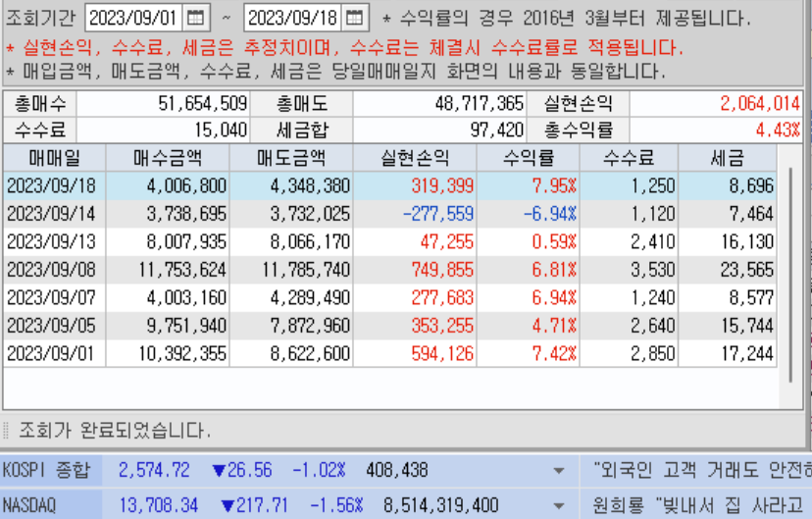
Task: Sort by the 수수료 column header
Action: pos(629,157)
